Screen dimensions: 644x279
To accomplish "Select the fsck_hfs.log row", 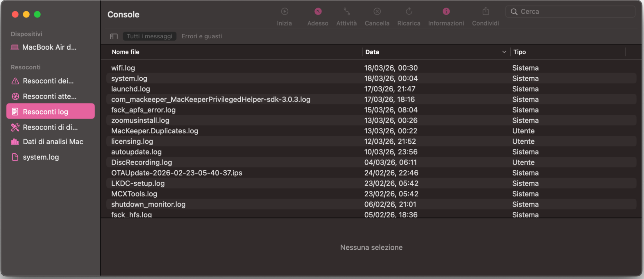I will pos(371,214).
